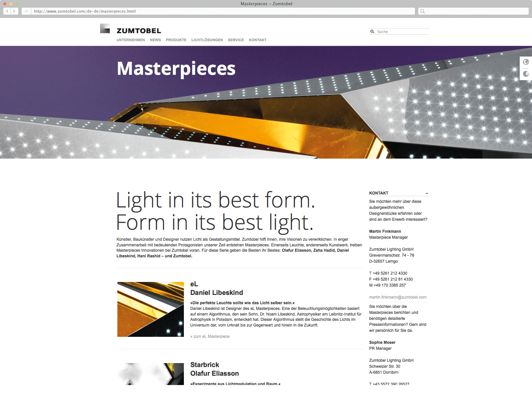Image resolution: width=532 pixels, height=398 pixels.
Task: Open the globe icon on right edge
Action: tap(526, 62)
